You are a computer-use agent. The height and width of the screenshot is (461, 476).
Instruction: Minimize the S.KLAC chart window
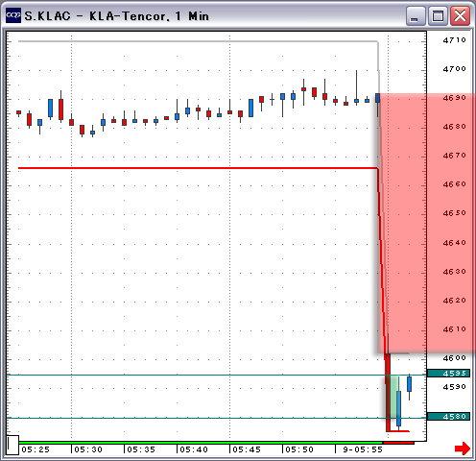tap(415, 15)
